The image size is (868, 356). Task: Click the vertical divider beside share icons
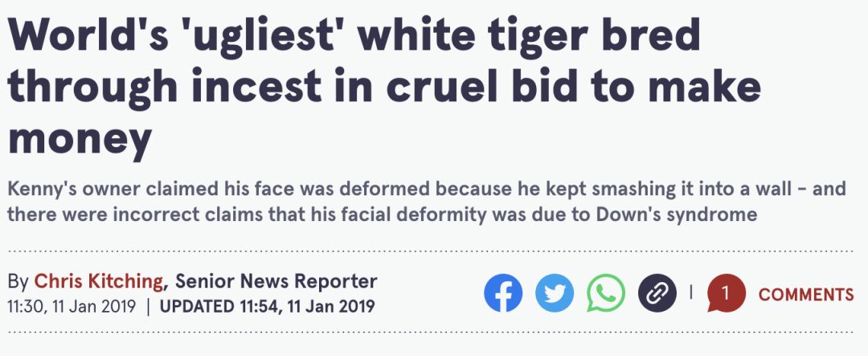(x=690, y=293)
